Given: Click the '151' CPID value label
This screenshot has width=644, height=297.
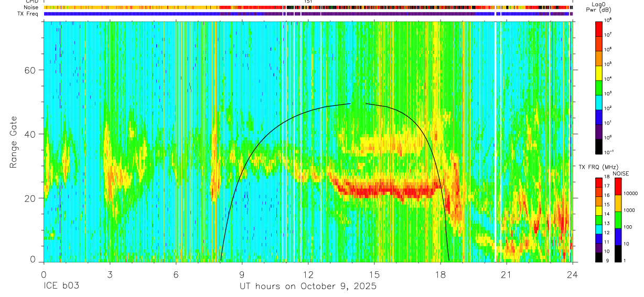Looking at the screenshot, I should pyautogui.click(x=308, y=2).
